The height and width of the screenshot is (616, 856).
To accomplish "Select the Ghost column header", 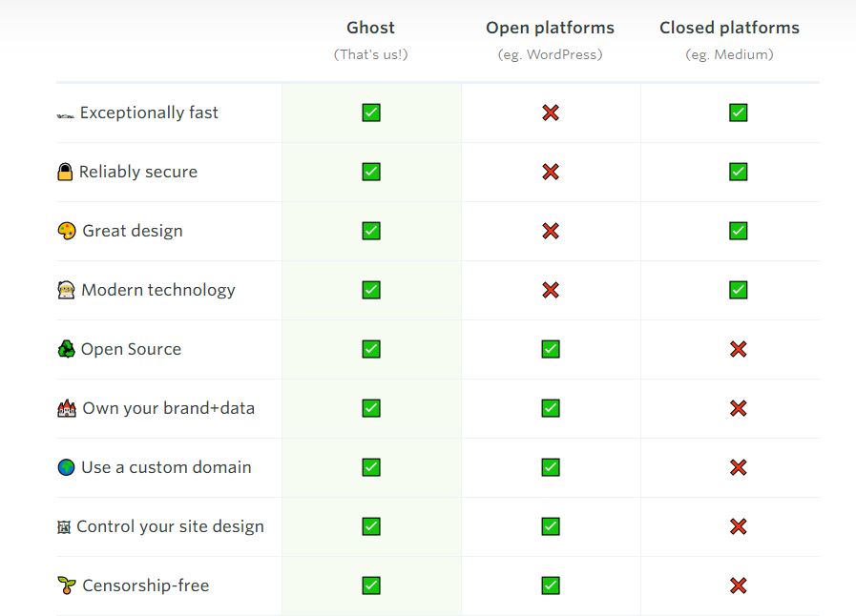I will tap(370, 28).
